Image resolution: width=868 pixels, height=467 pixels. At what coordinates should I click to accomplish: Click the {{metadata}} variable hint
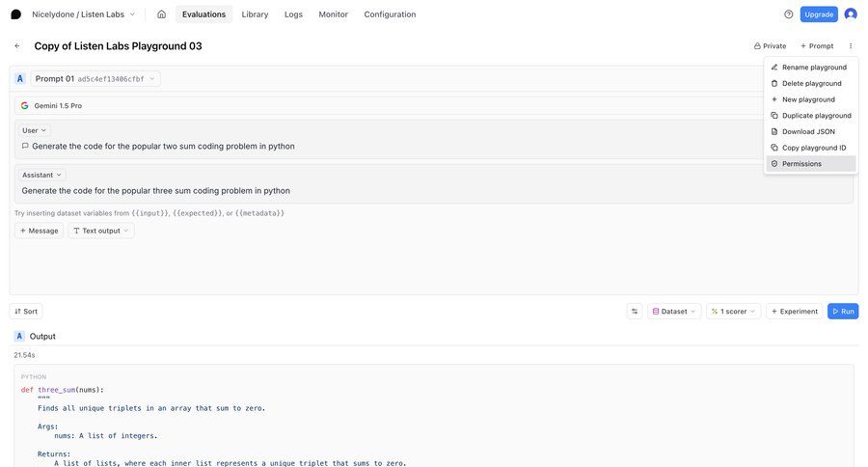[x=259, y=213]
